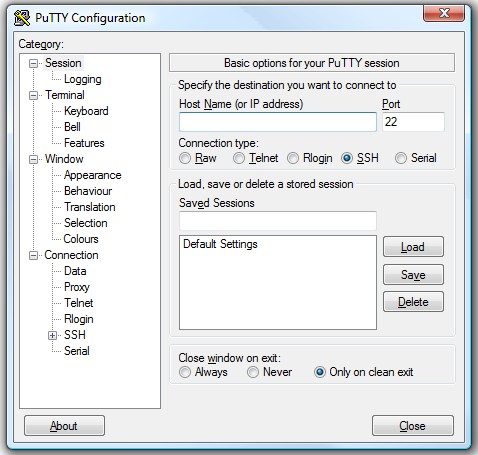Set close window on exit to Always
The width and height of the screenshot is (478, 455).
tap(185, 372)
